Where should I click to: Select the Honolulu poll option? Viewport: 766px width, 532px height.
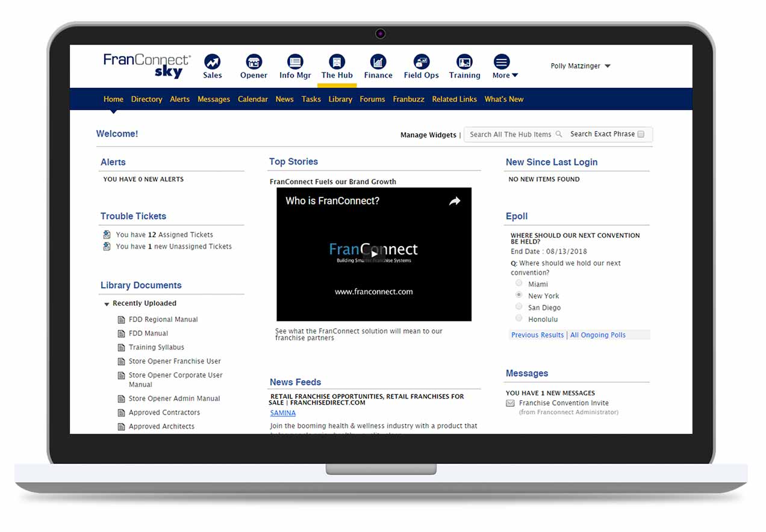519,318
